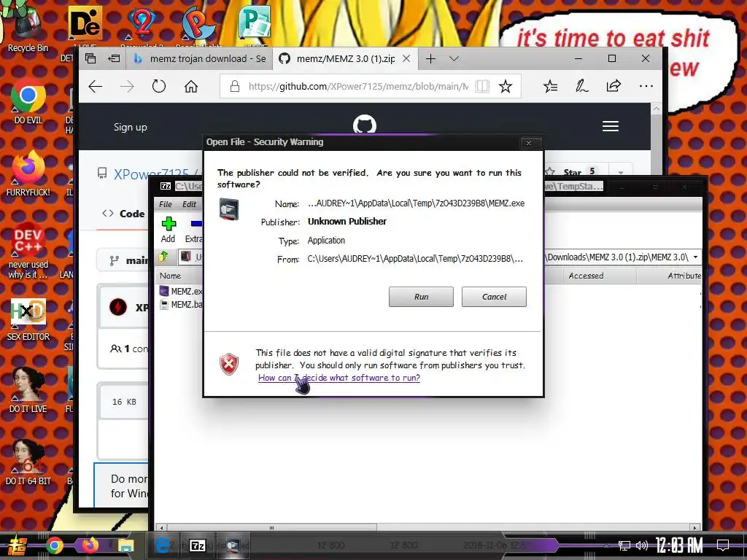
Task: Click the Attributes column header in 7-Zip
Action: 684,276
